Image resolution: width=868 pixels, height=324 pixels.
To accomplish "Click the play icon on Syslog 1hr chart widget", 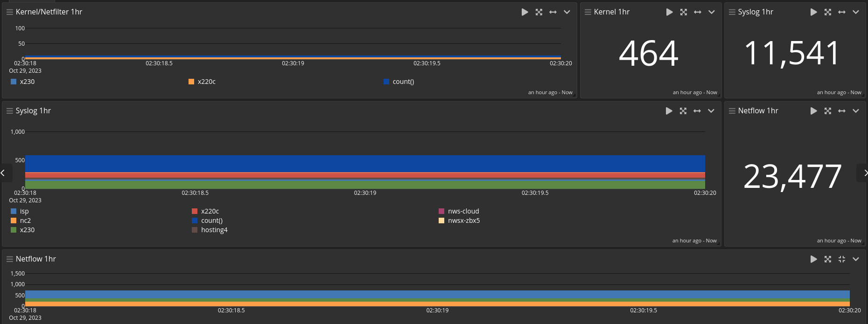I will pyautogui.click(x=669, y=111).
